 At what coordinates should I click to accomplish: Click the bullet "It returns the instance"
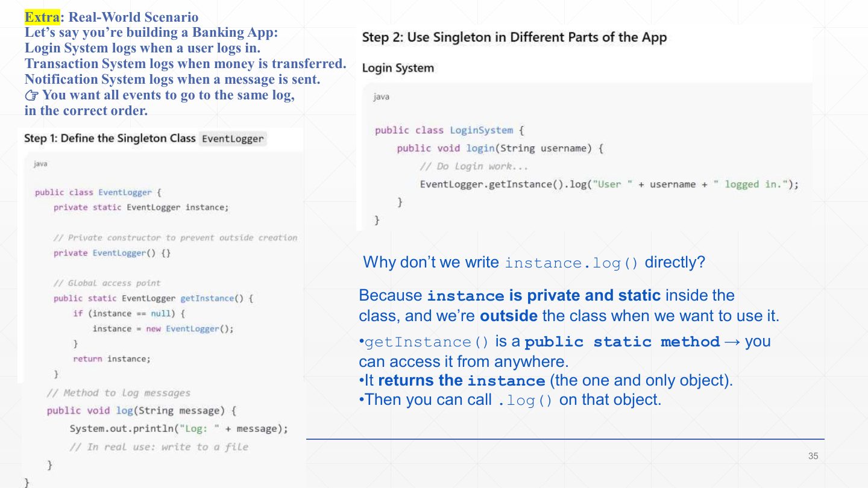click(x=546, y=381)
